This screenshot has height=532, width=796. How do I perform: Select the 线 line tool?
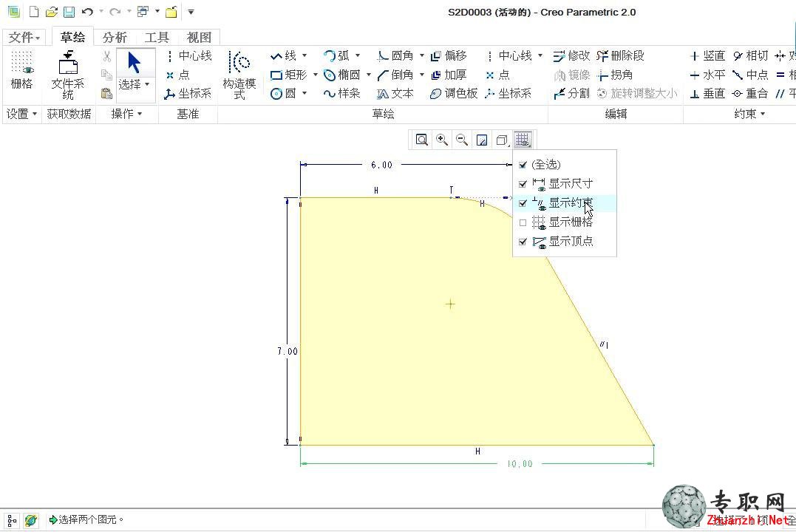pos(284,56)
